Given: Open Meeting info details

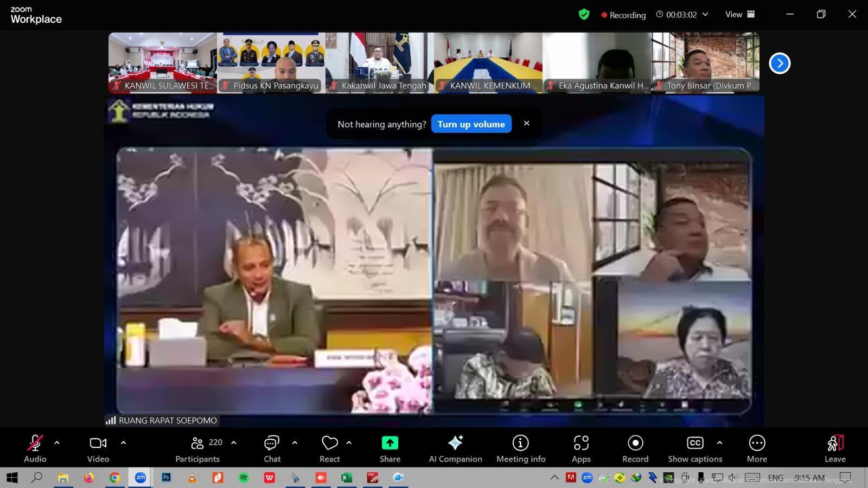Looking at the screenshot, I should pos(520,449).
